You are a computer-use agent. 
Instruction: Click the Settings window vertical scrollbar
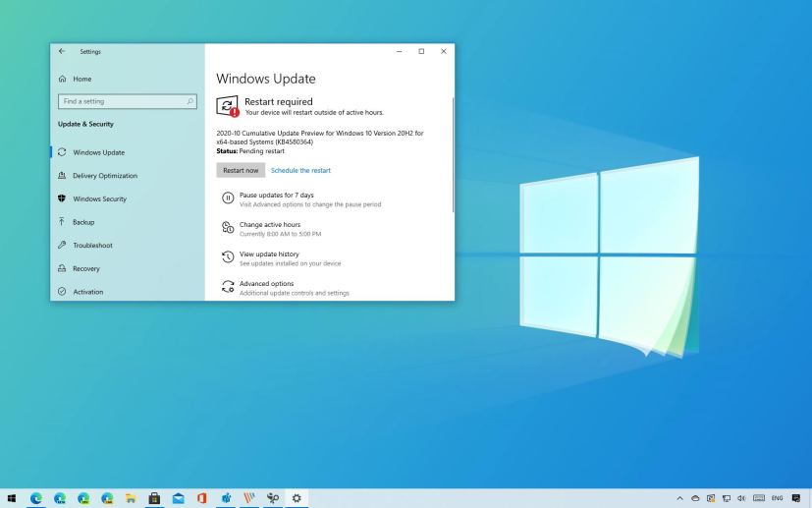coord(453,154)
